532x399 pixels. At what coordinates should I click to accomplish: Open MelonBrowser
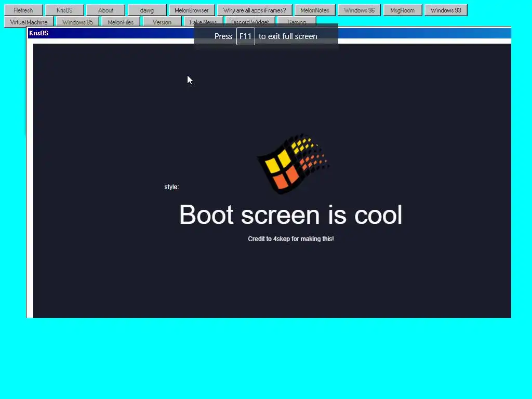(192, 10)
